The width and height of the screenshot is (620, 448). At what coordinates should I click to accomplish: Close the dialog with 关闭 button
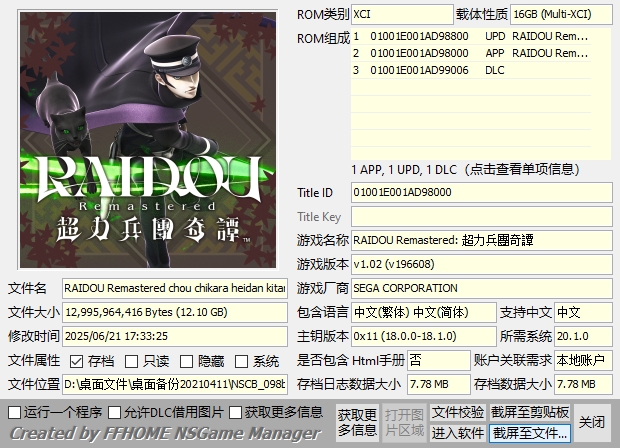592,423
